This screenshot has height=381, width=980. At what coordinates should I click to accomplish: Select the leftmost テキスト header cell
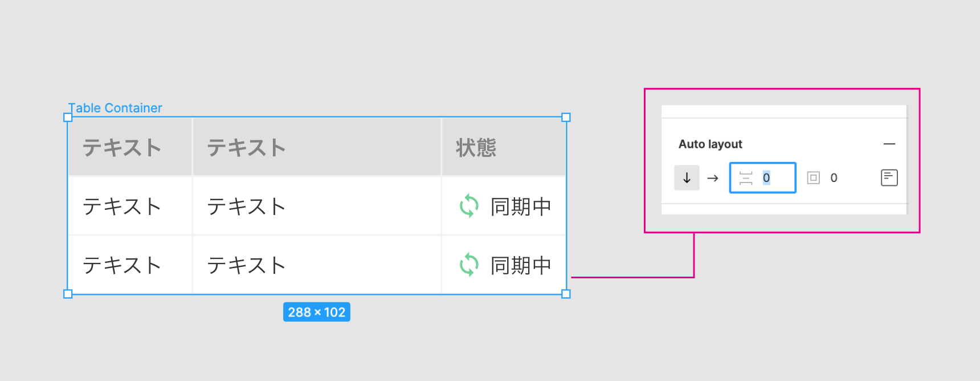point(122,148)
